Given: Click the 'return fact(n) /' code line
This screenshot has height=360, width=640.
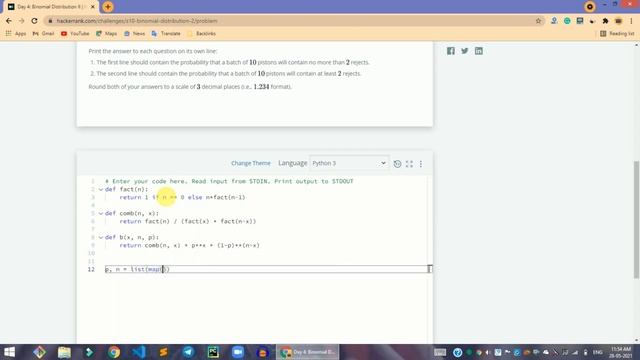Looking at the screenshot, I should [x=188, y=221].
